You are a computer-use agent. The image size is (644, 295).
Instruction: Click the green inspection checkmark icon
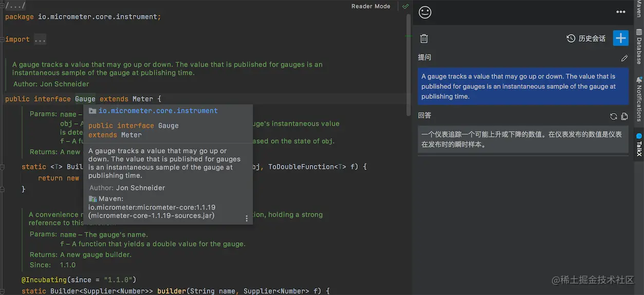point(406,6)
